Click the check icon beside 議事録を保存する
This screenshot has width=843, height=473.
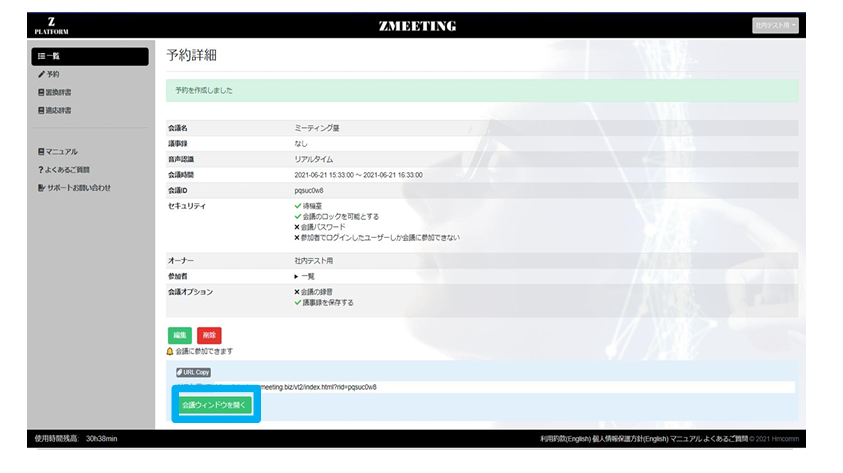297,303
